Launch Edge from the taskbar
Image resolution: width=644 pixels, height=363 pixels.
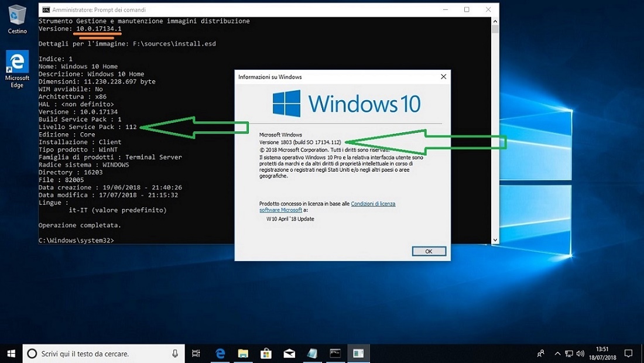click(x=220, y=353)
